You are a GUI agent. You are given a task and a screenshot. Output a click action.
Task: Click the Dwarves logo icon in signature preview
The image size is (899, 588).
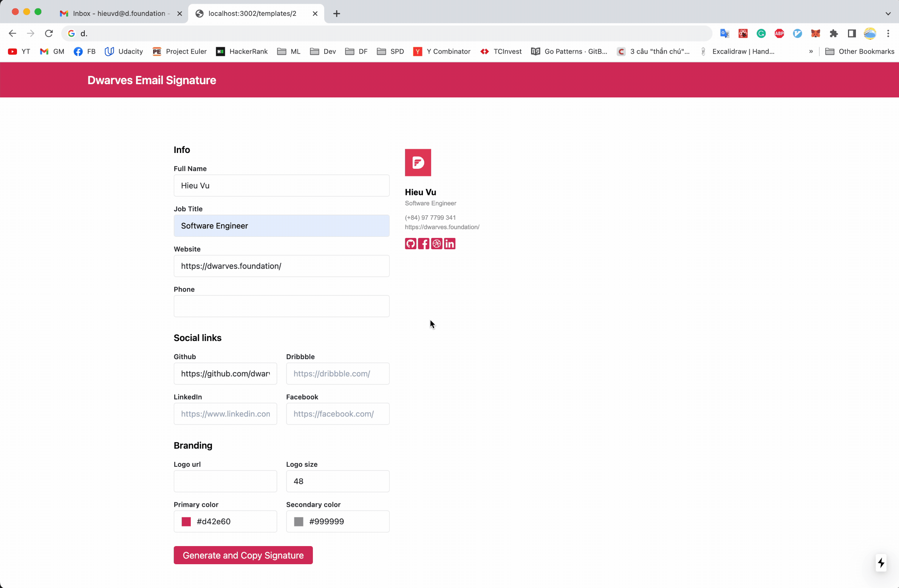[x=418, y=162]
